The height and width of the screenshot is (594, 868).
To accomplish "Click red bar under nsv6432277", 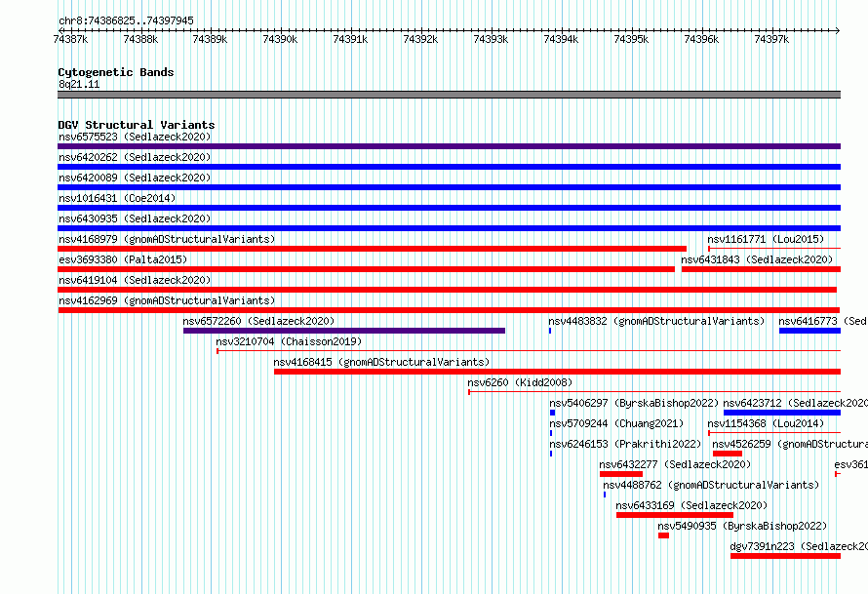I will pos(621,474).
